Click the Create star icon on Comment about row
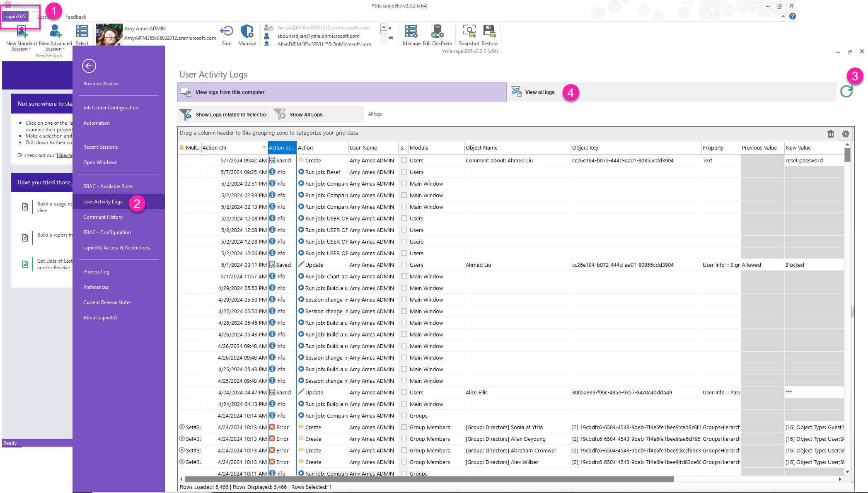This screenshot has height=493, width=868. (x=301, y=160)
